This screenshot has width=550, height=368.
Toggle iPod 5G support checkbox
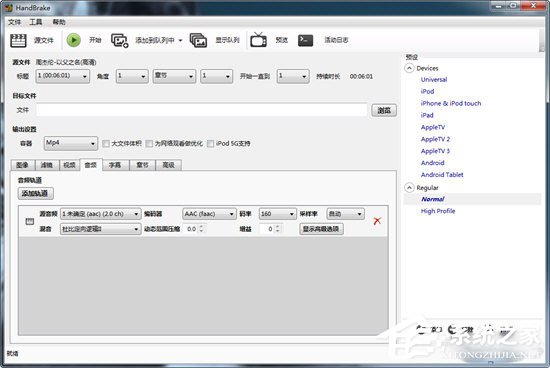point(210,143)
